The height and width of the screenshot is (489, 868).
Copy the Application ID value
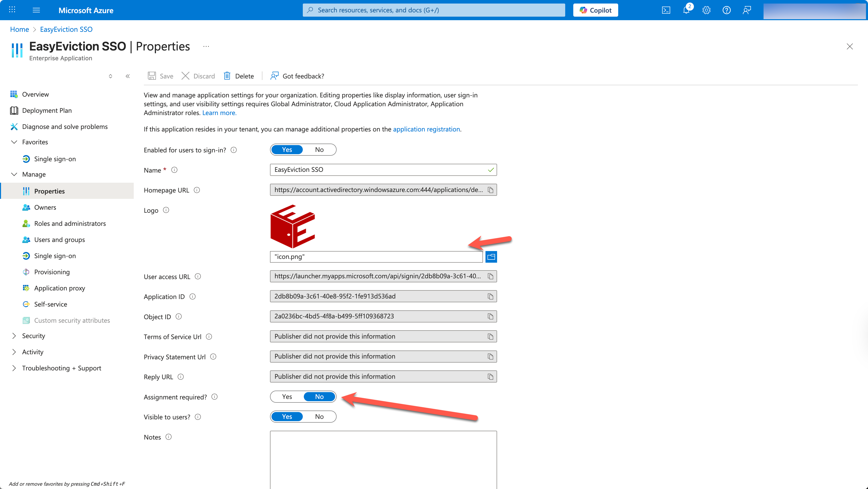(x=490, y=296)
